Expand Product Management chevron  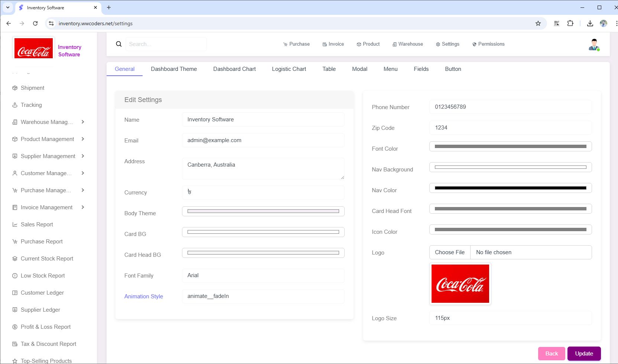click(83, 139)
